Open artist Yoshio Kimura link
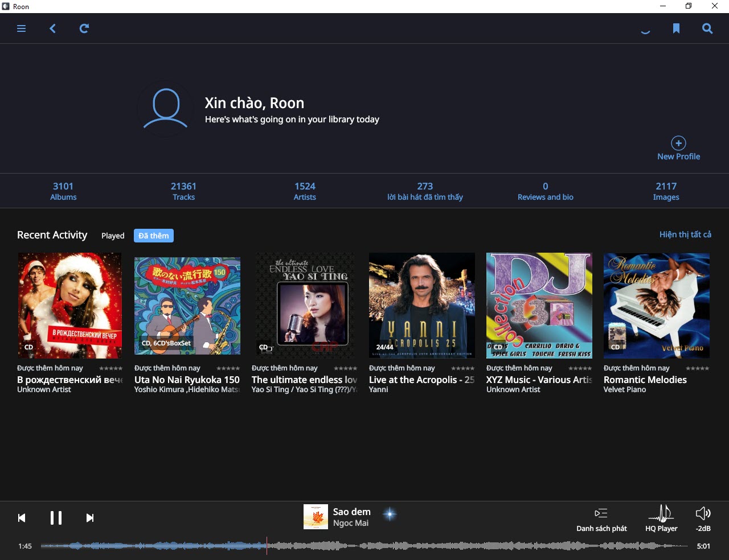This screenshot has width=729, height=560. click(187, 390)
